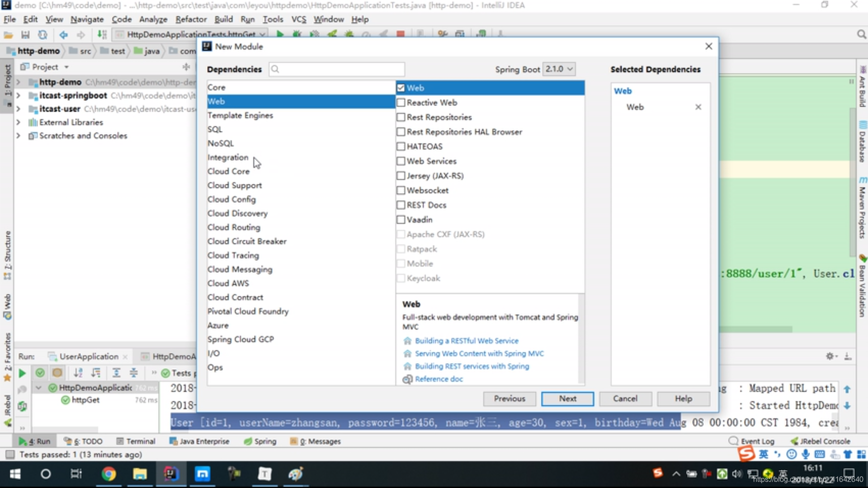The height and width of the screenshot is (488, 868).
Task: Open File Explorer from the taskbar
Action: 140,474
